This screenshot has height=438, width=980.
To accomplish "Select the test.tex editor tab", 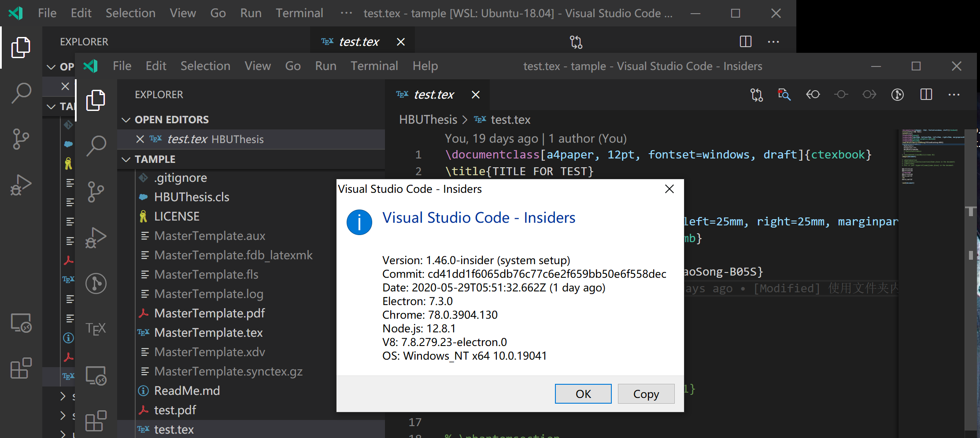I will click(x=434, y=94).
